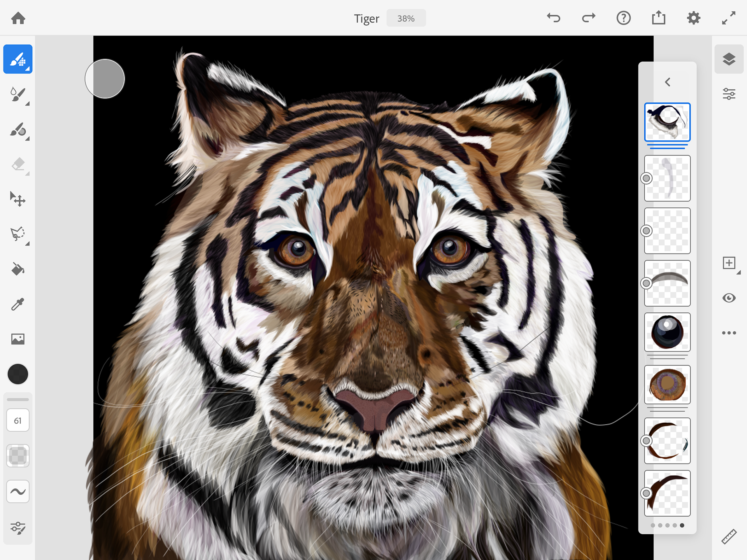This screenshot has width=747, height=560.
Task: Choose the smudge brush tool
Action: click(18, 130)
